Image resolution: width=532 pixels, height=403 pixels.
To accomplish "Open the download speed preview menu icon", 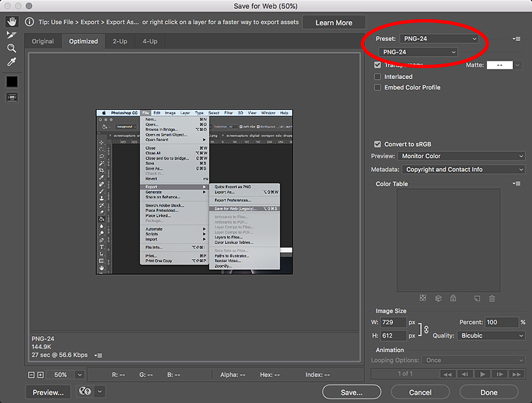I will coord(98,355).
